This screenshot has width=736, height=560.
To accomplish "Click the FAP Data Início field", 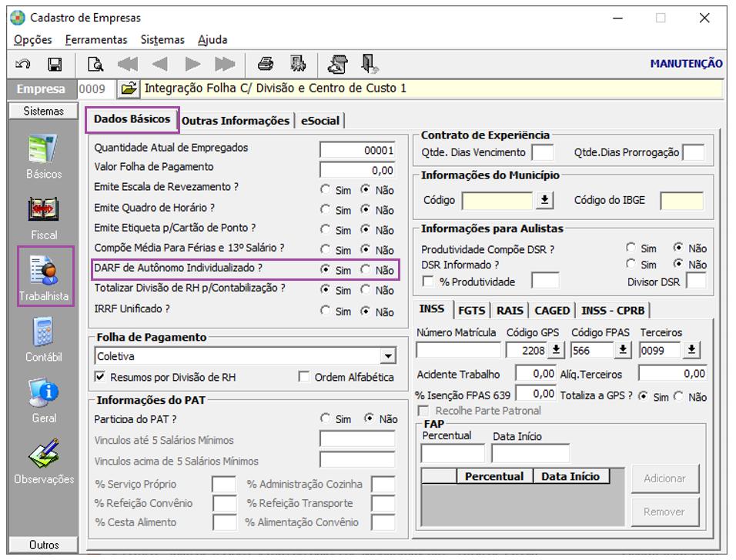I will tap(530, 454).
